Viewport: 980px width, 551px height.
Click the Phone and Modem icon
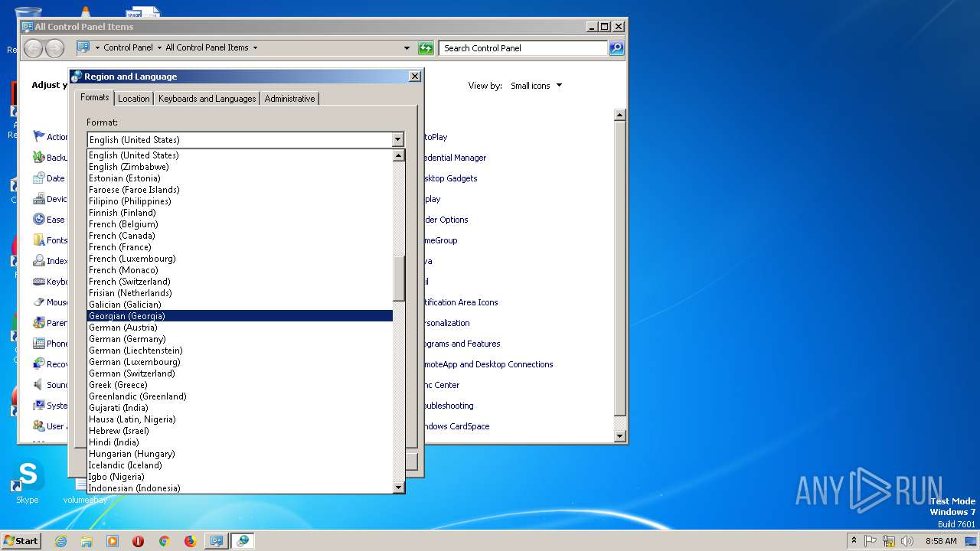(39, 343)
